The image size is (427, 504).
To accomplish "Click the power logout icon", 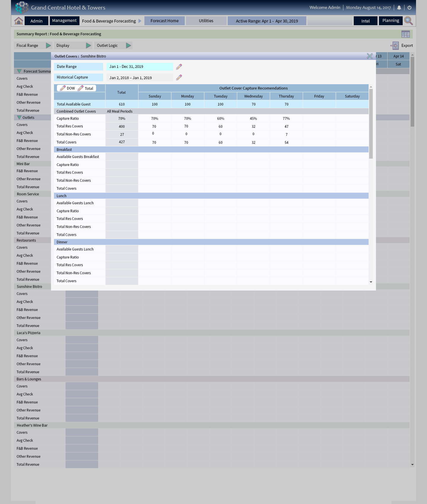I will pos(410,8).
